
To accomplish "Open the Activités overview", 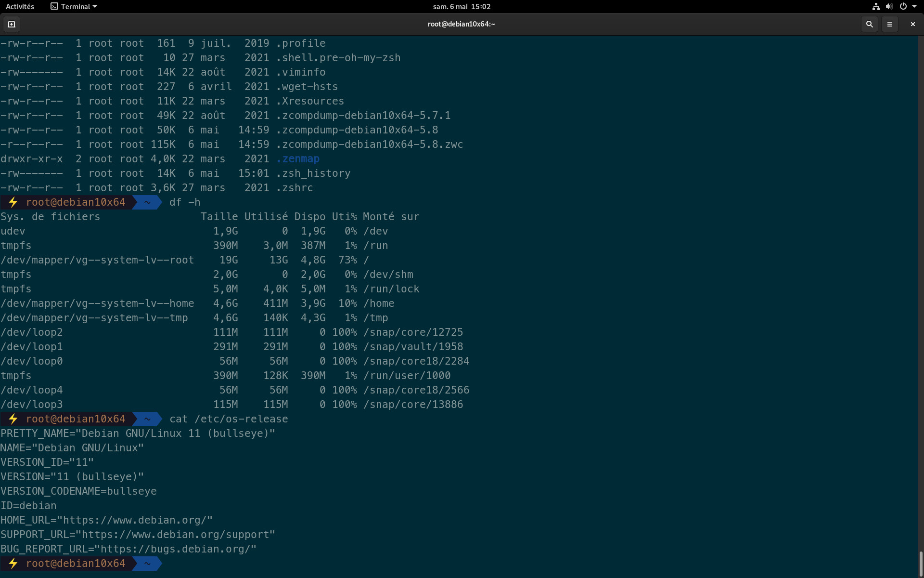I will pyautogui.click(x=20, y=7).
